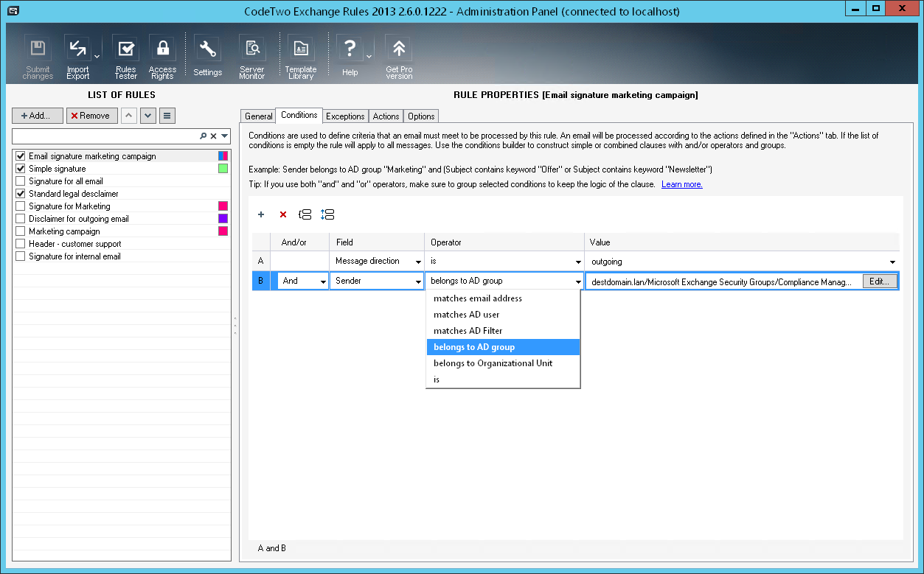Viewport: 924px width, 574px height.
Task: Clear the rules search with X icon
Action: tap(214, 136)
